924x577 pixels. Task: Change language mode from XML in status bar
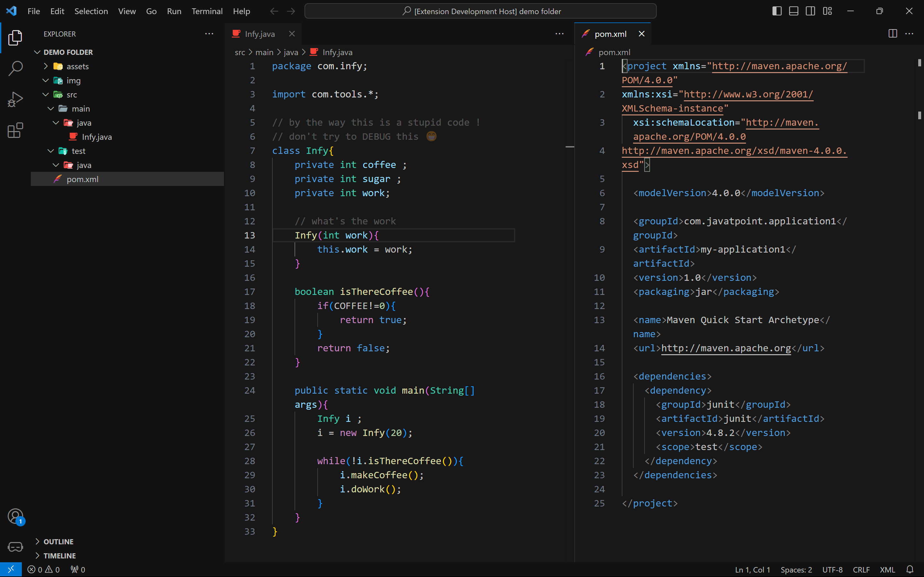(x=887, y=569)
